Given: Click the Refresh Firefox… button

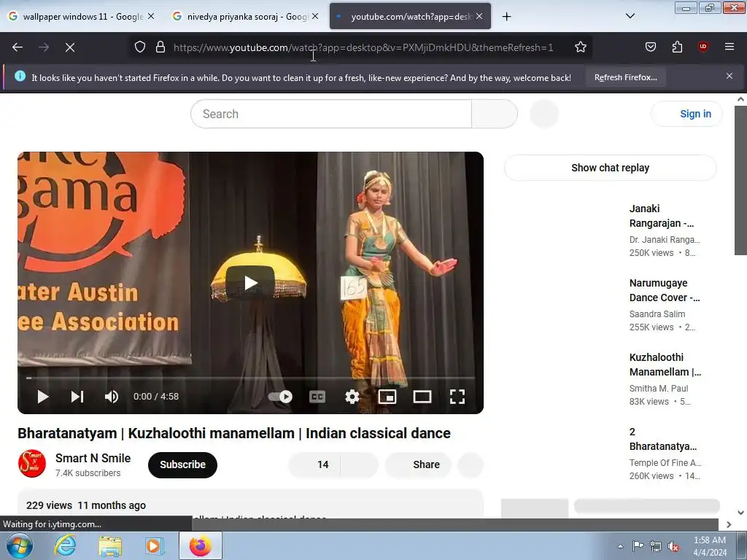Looking at the screenshot, I should pos(625,77).
